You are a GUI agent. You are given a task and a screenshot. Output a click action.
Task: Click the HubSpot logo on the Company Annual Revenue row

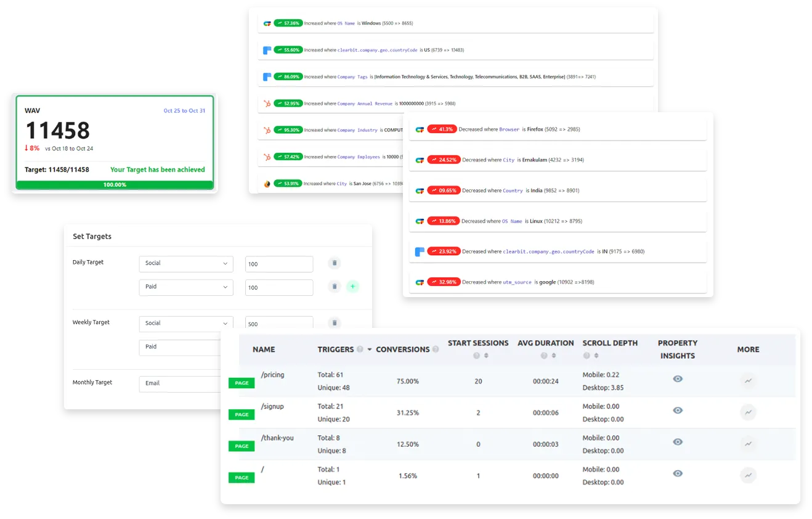[267, 104]
